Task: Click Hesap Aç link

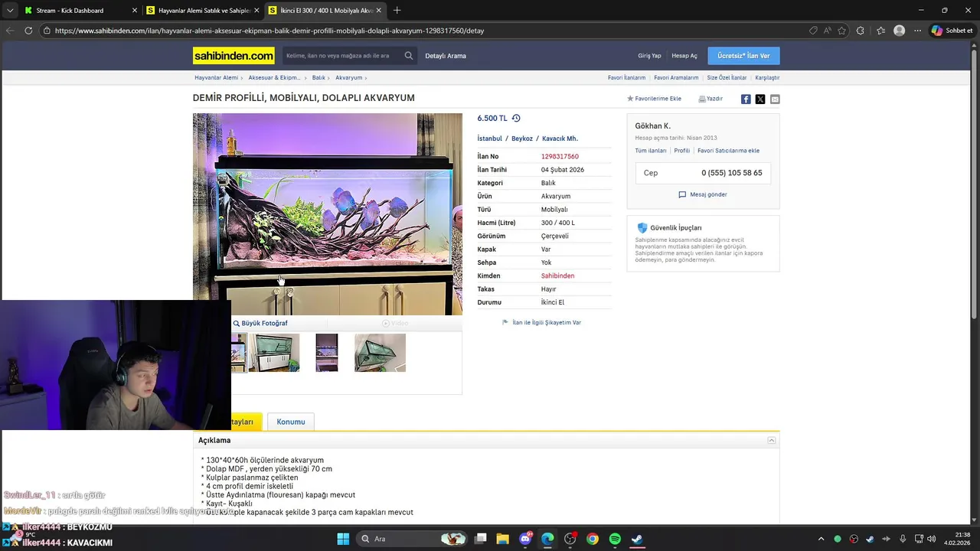Action: pos(684,56)
